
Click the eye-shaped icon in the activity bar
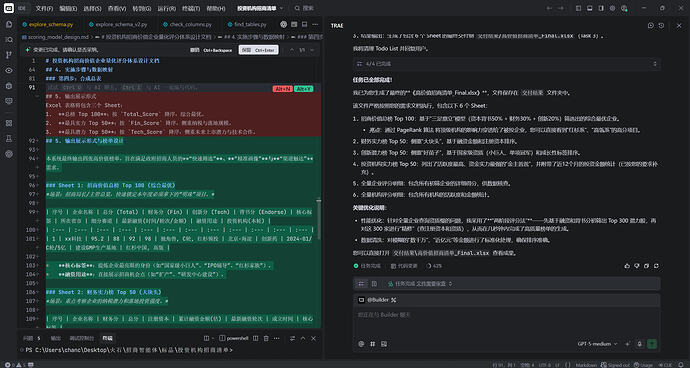9,70
